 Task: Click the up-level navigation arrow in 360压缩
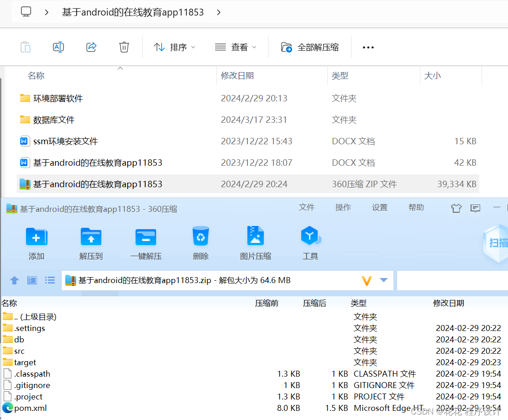click(14, 280)
